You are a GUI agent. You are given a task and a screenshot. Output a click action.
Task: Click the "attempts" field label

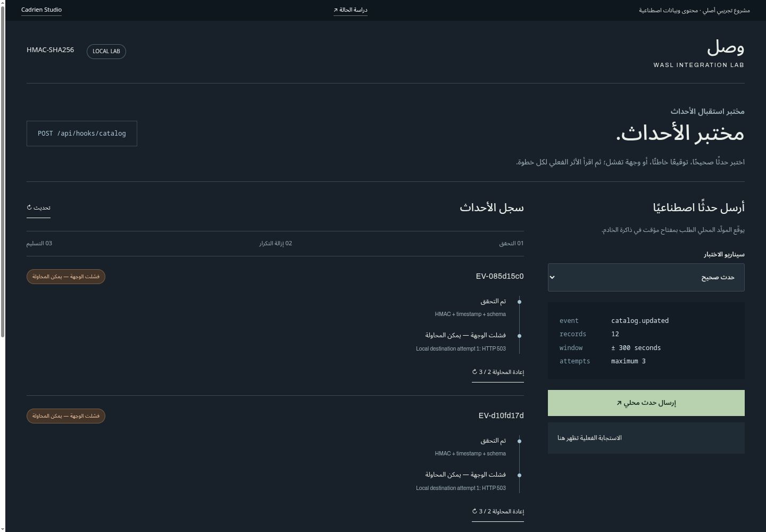coord(574,361)
